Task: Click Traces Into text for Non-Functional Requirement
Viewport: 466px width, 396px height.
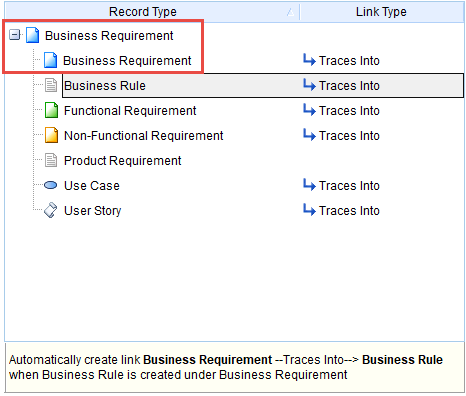Action: tap(349, 136)
